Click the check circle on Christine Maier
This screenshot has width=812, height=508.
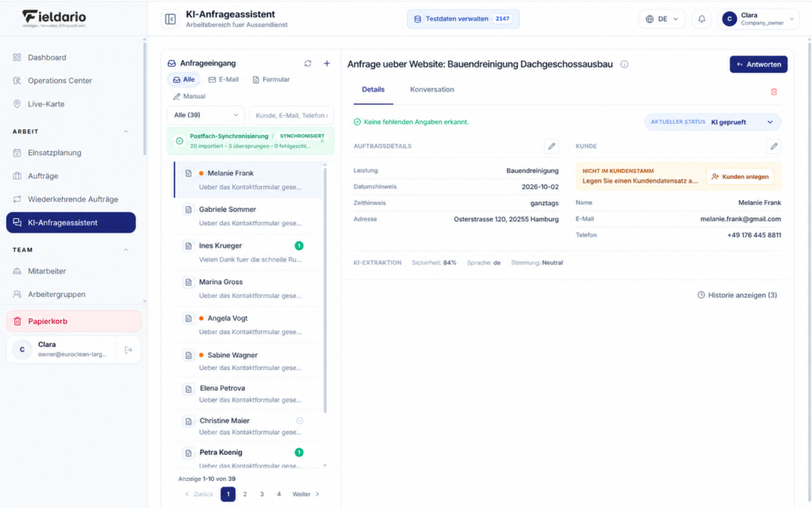point(299,421)
